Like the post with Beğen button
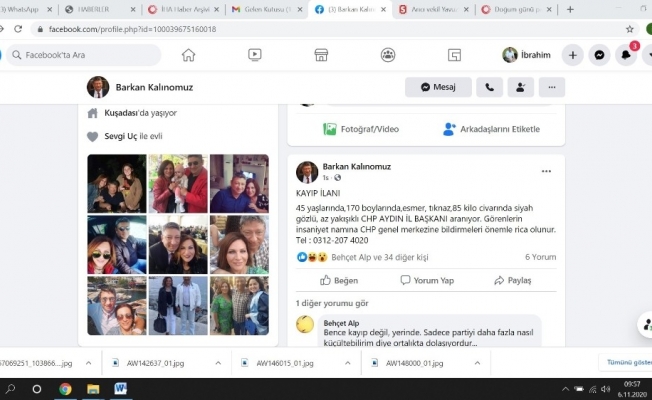Screen dimensions: 652x400 (x=338, y=281)
